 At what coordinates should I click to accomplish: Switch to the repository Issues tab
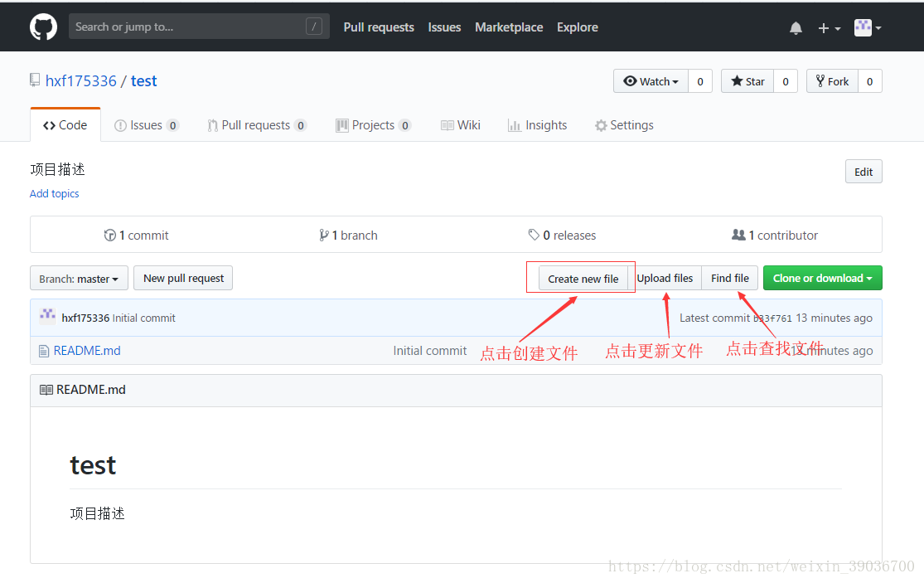tap(146, 125)
